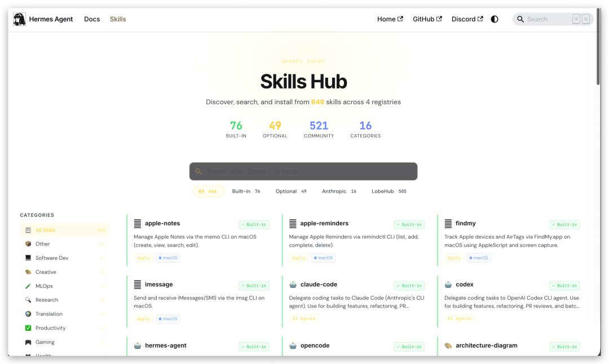This screenshot has height=364, width=609.
Task: Click the architecture-diagram palette icon
Action: point(448,345)
